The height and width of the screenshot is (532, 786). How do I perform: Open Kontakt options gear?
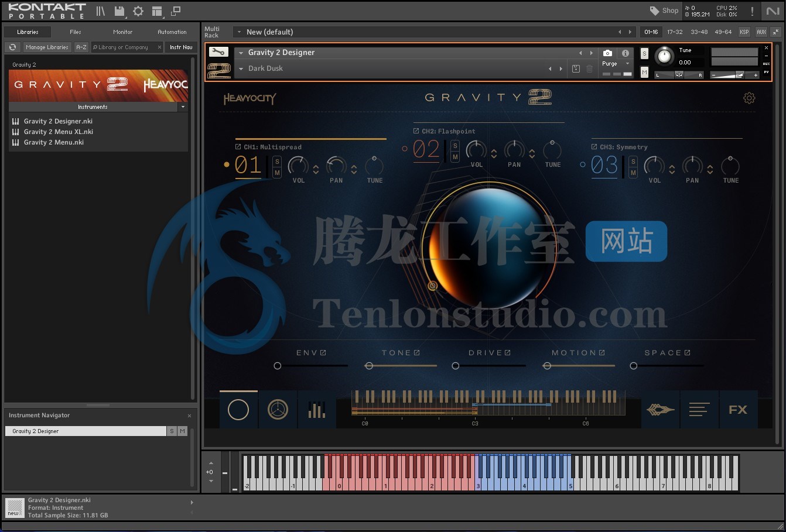coord(138,11)
